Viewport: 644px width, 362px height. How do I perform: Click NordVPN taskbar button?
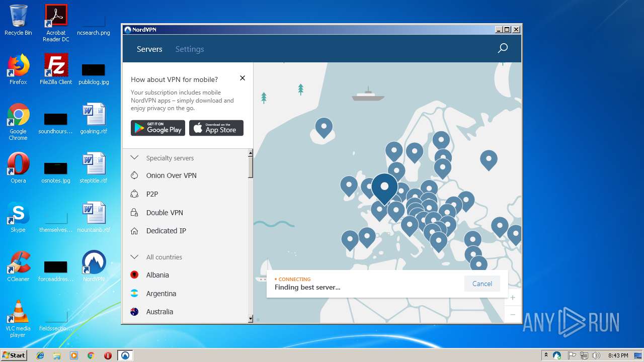tap(125, 355)
